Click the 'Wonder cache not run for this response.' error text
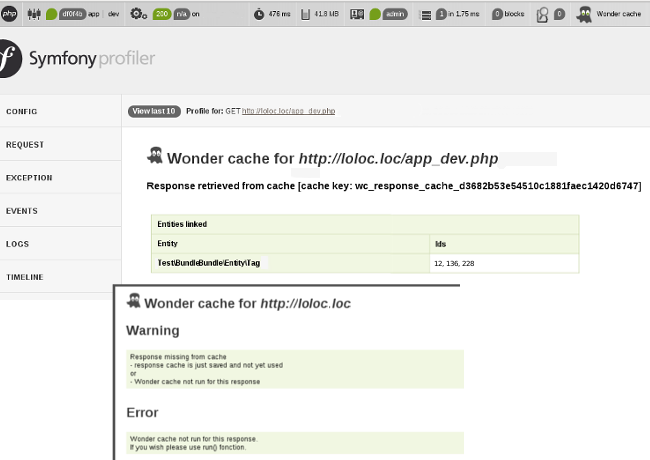Screen dimensions: 650x460 (x=194, y=439)
